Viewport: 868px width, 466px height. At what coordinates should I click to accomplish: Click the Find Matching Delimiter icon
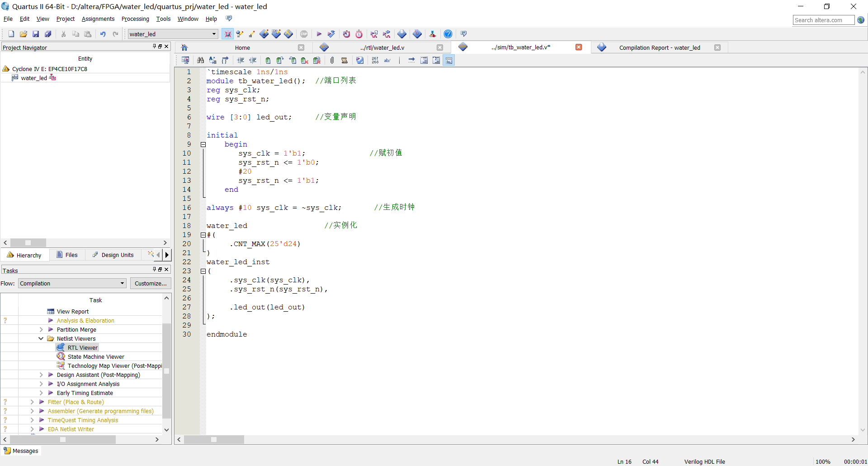pos(225,60)
